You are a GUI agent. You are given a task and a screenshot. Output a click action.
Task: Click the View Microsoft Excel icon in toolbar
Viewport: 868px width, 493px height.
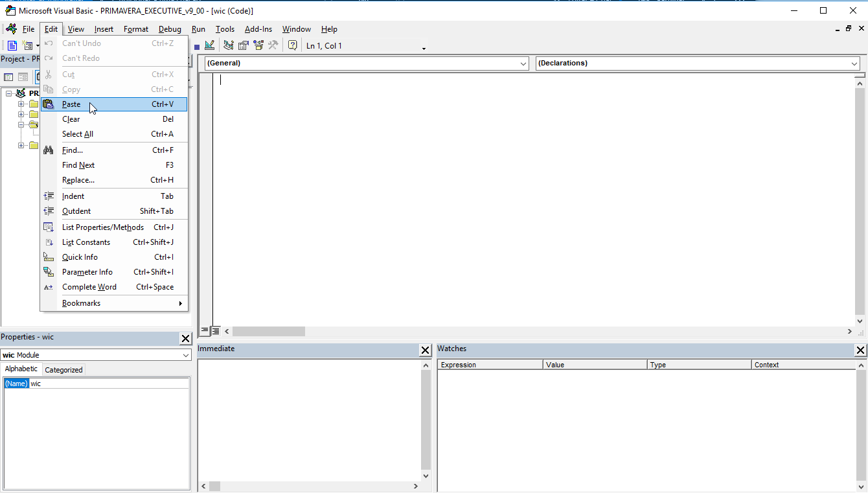pyautogui.click(x=12, y=45)
